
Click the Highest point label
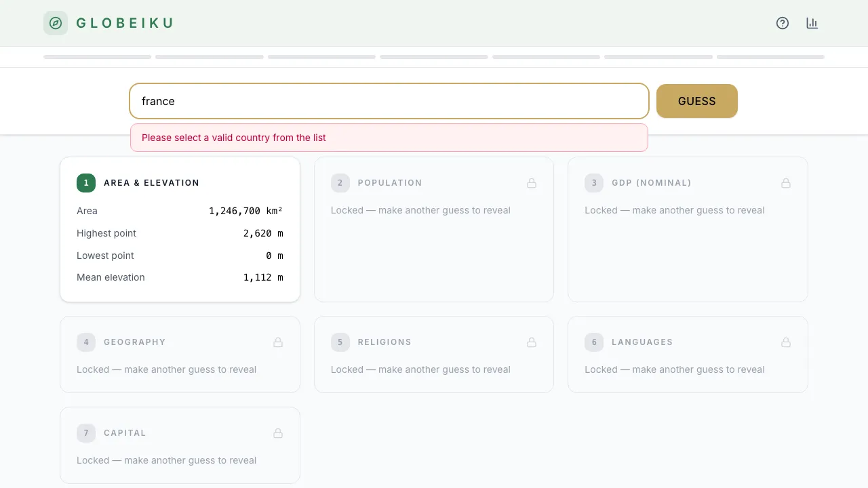click(106, 233)
